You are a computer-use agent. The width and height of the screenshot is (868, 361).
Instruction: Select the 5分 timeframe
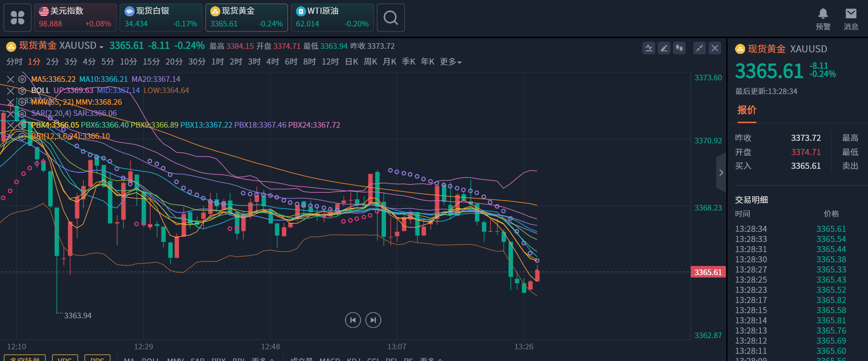point(108,62)
